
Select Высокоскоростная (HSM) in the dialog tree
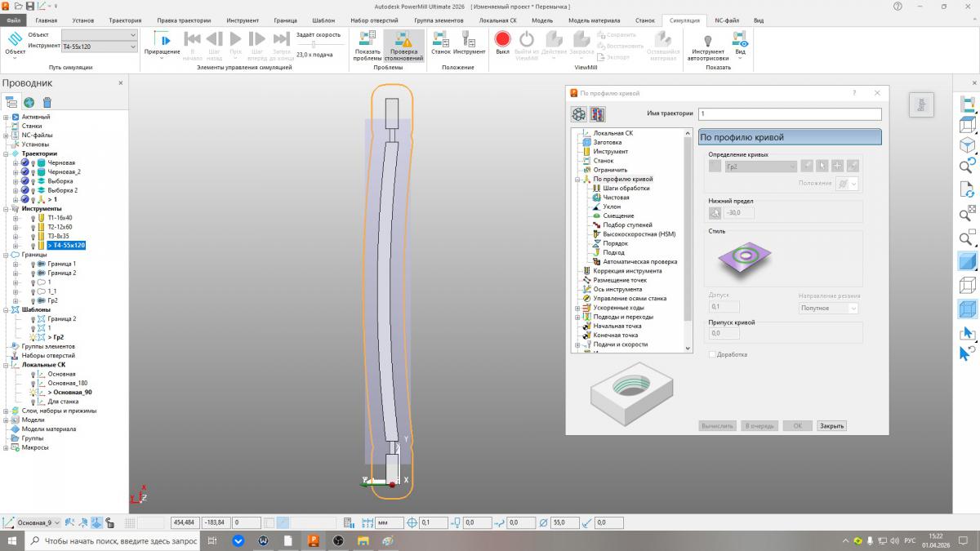click(639, 234)
